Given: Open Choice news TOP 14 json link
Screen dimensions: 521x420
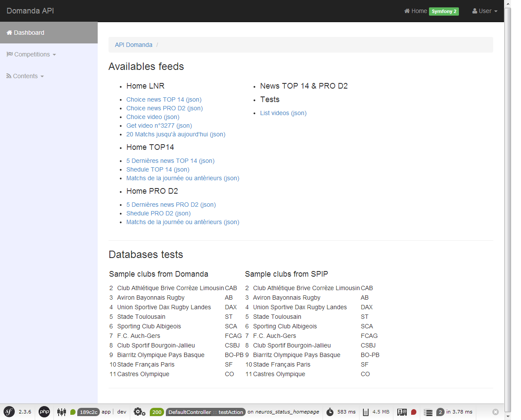Looking at the screenshot, I should (x=164, y=99).
